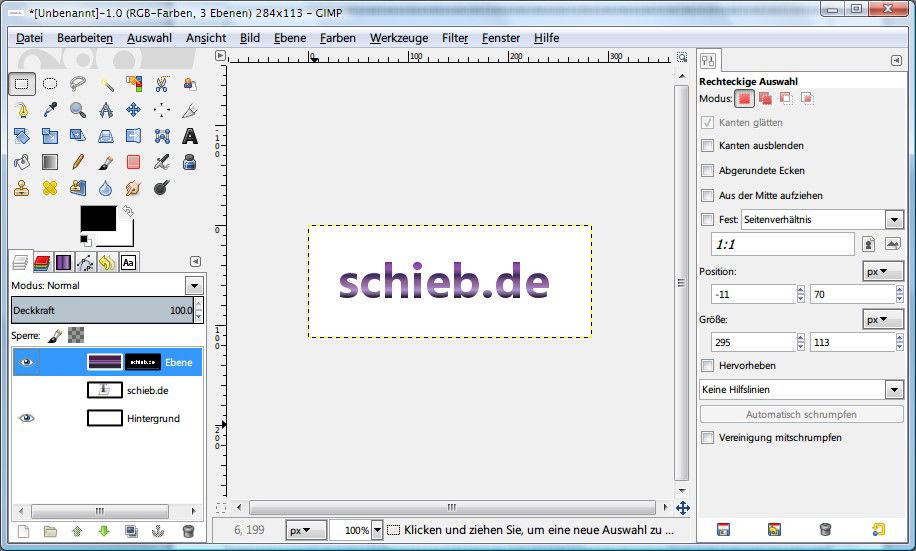The image size is (916, 551).
Task: Select the Flip tool
Action: (134, 136)
